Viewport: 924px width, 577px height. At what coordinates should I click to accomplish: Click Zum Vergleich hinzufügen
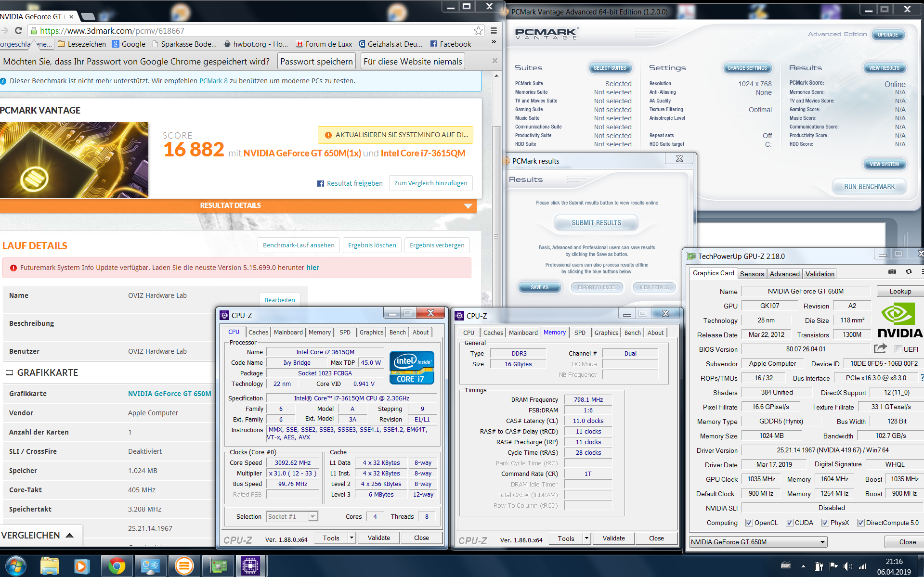click(430, 183)
